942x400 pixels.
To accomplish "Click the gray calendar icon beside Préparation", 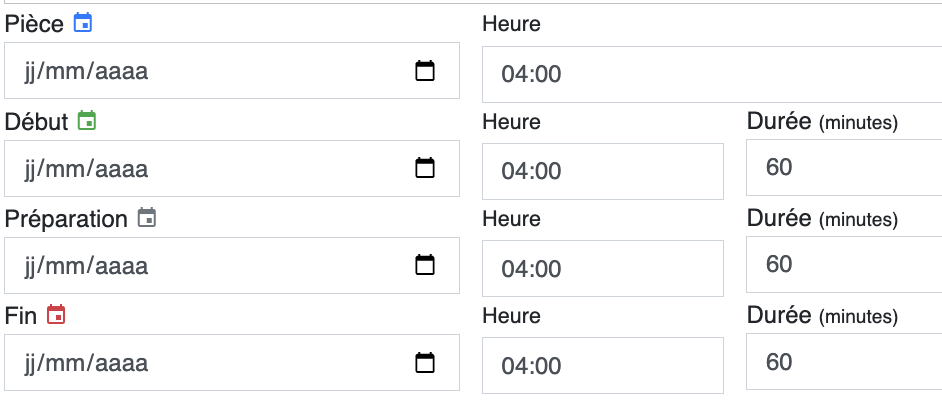I will [x=147, y=217].
